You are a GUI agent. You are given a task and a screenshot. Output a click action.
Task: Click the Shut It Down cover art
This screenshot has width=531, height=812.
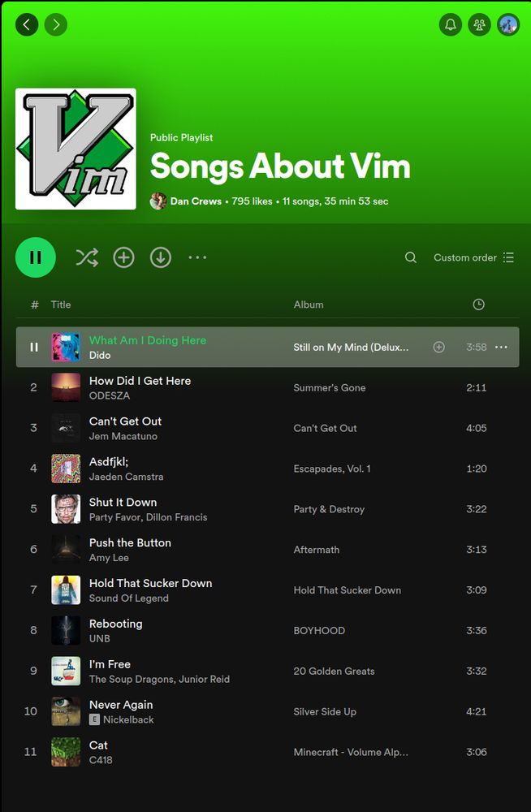coord(66,509)
